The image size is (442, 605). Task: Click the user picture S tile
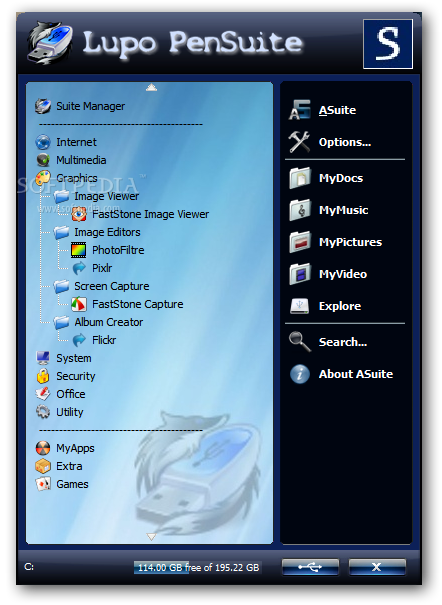388,44
